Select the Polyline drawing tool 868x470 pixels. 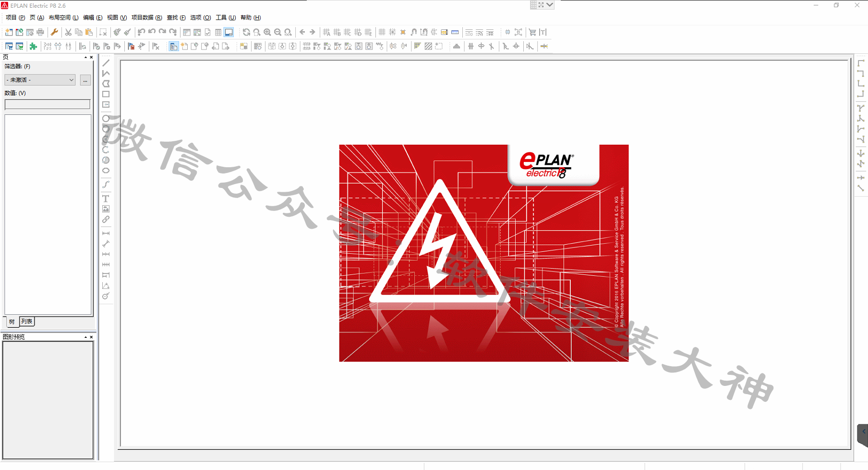(x=106, y=74)
